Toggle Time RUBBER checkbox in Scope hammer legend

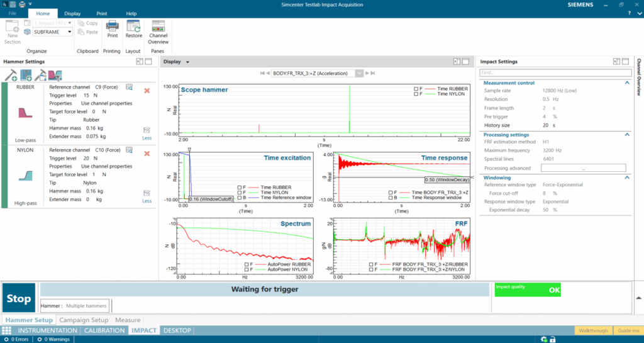coord(416,87)
